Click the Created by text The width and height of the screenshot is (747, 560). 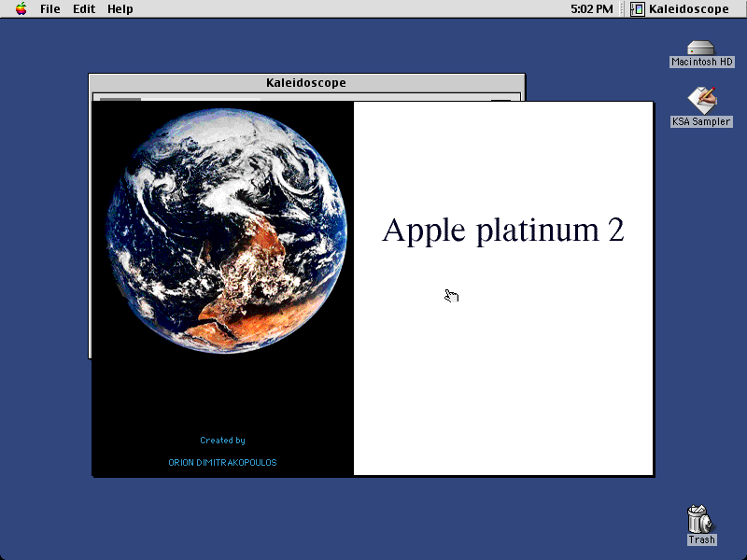222,441
